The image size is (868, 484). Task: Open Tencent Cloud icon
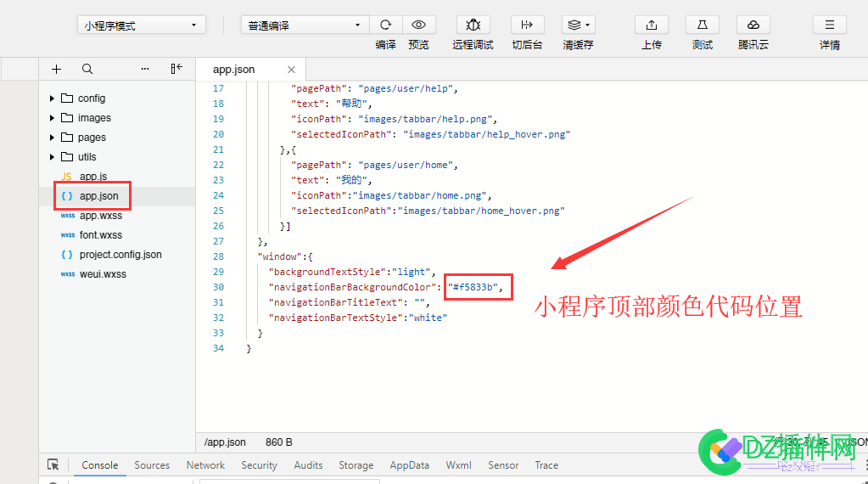(753, 25)
